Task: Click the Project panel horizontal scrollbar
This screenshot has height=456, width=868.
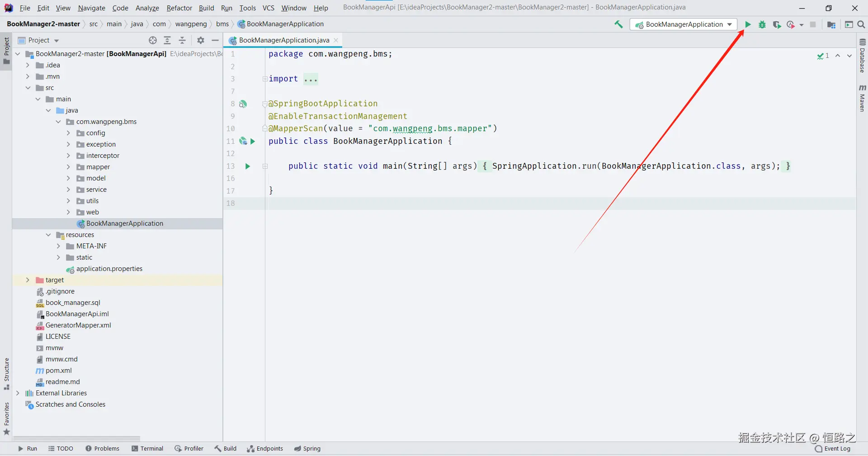Action: pyautogui.click(x=77, y=438)
